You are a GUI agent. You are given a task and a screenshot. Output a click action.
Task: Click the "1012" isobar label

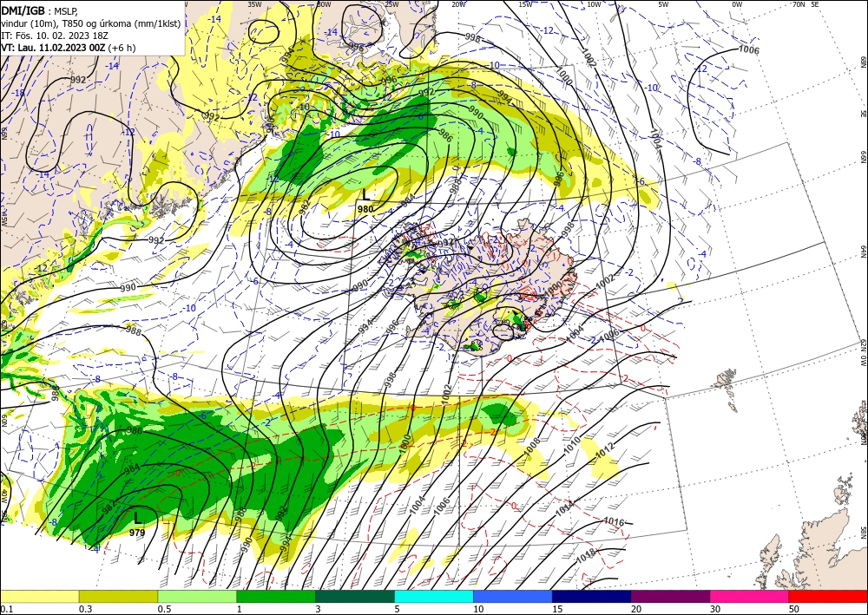pyautogui.click(x=604, y=451)
